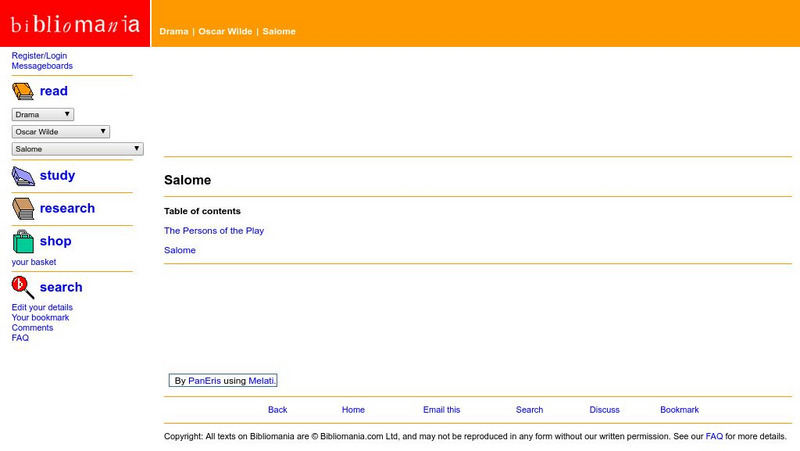The width and height of the screenshot is (800, 451).
Task: Open the Messageboards link
Action: pyautogui.click(x=42, y=66)
